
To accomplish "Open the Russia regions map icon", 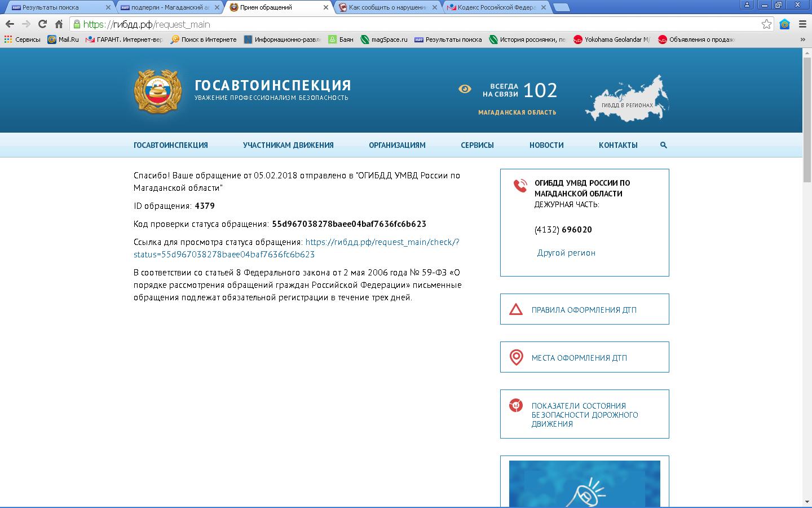I will (626, 99).
